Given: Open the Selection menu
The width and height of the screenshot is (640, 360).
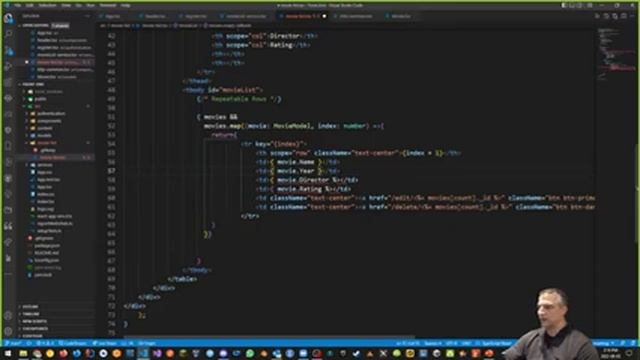Looking at the screenshot, I should point(47,5).
